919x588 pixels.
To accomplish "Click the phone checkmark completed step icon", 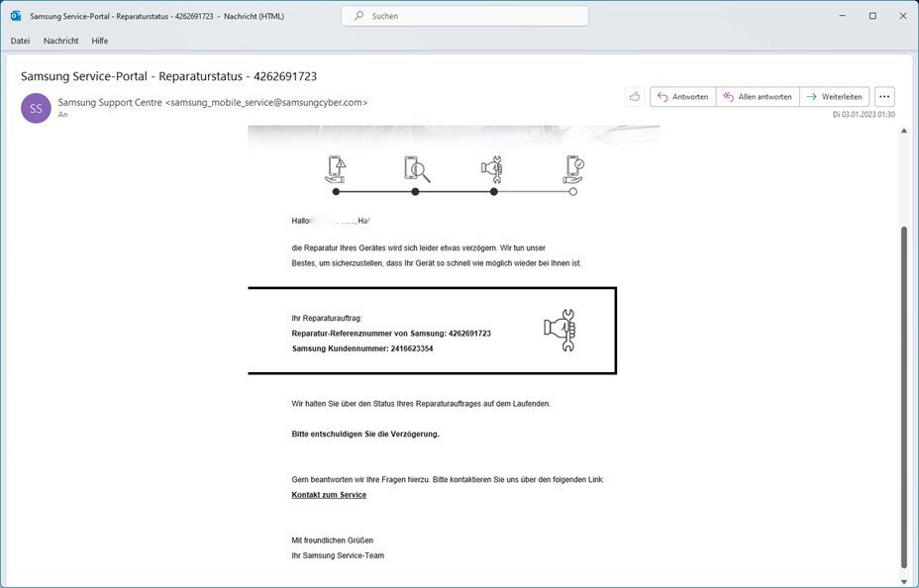I will 573,169.
